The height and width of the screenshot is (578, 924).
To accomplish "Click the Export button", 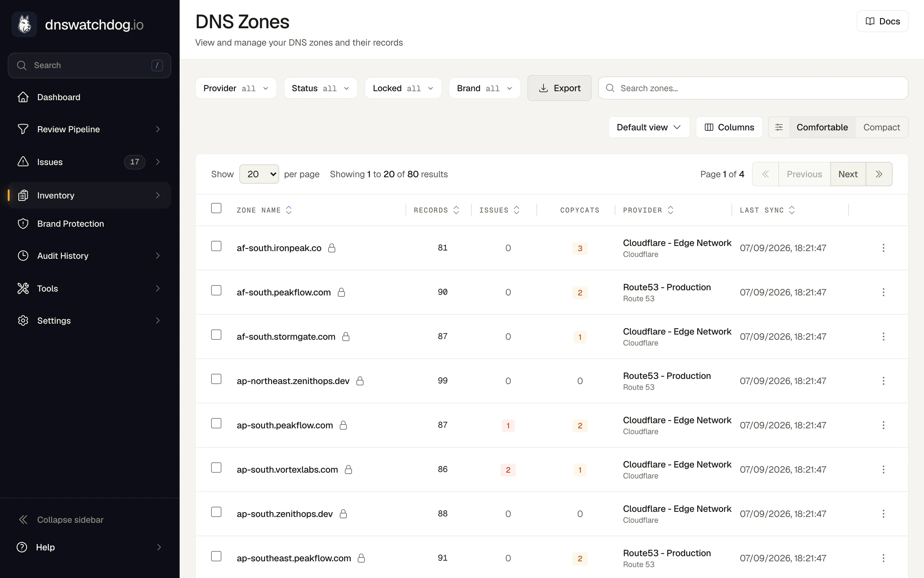I will pyautogui.click(x=559, y=88).
